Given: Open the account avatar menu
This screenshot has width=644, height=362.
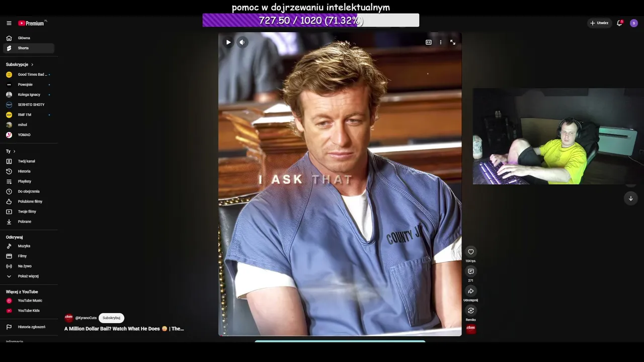Looking at the screenshot, I should pos(633,23).
